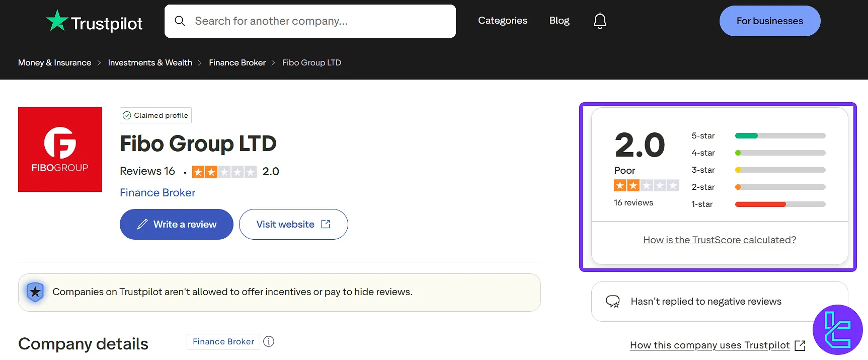Go to Money & Insurance breadcrumb

(54, 63)
